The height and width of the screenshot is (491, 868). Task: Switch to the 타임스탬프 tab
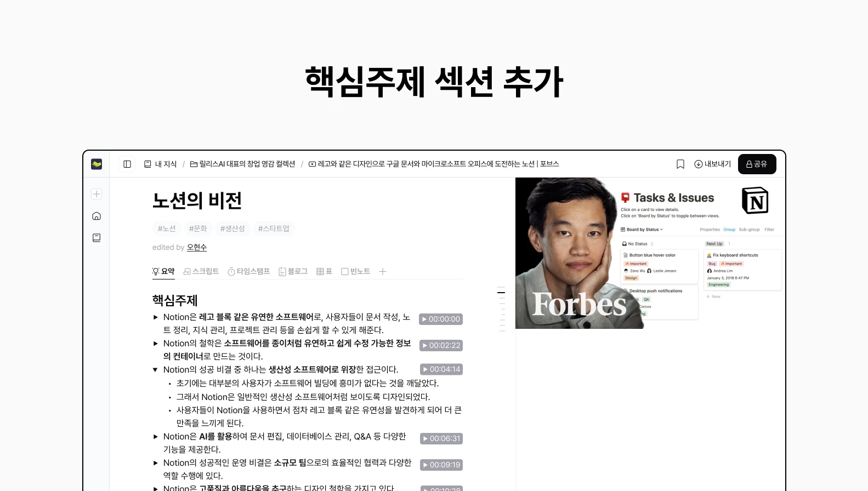tap(249, 271)
